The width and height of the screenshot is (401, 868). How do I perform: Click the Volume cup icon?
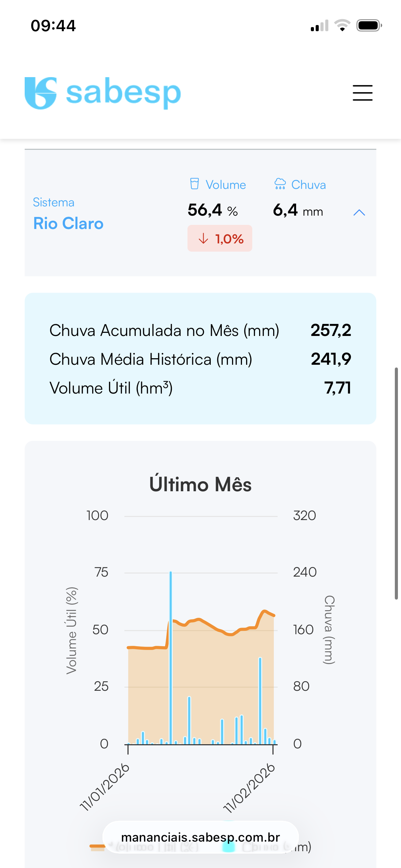pos(195,184)
